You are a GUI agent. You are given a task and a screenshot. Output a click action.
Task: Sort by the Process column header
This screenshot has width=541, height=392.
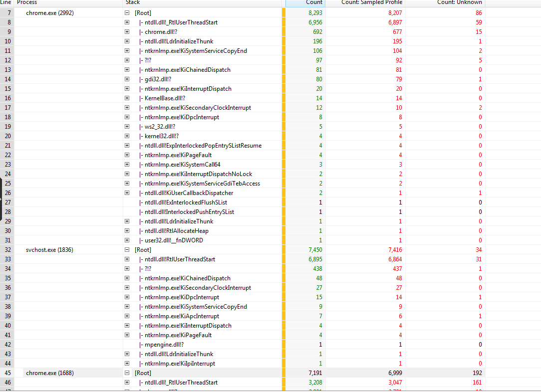pyautogui.click(x=68, y=3)
